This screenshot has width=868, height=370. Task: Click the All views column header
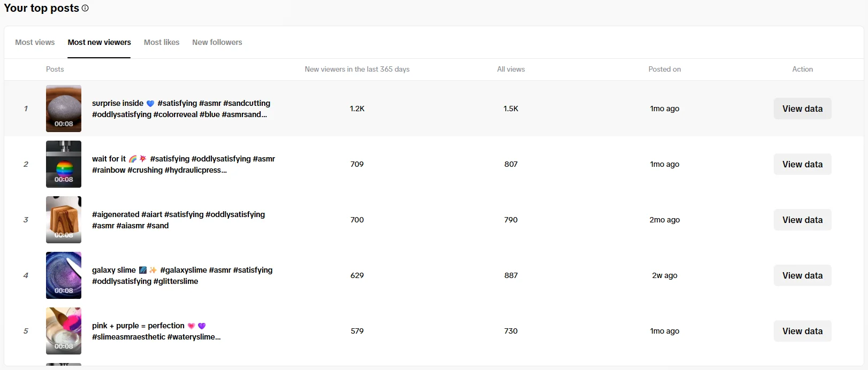[x=511, y=69]
